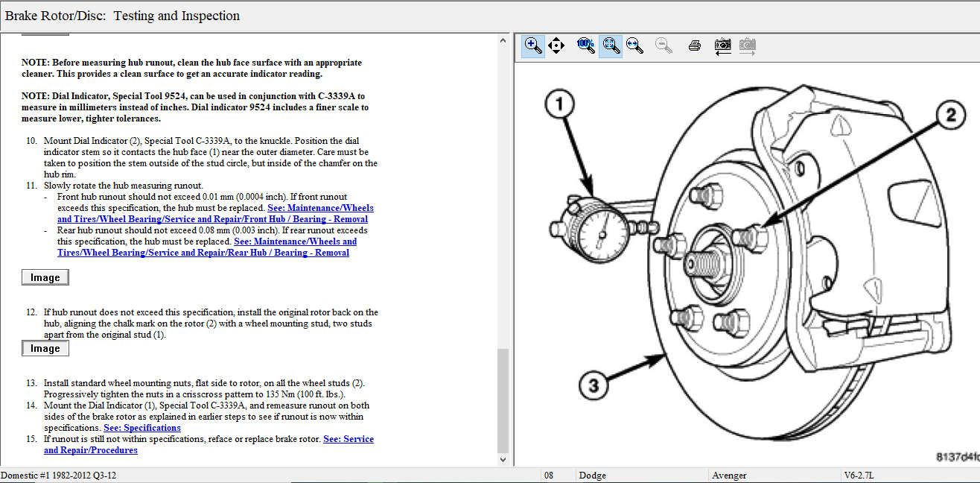Screen dimensions: 980x483
Task: Activate the pan/move image tool
Action: (556, 45)
